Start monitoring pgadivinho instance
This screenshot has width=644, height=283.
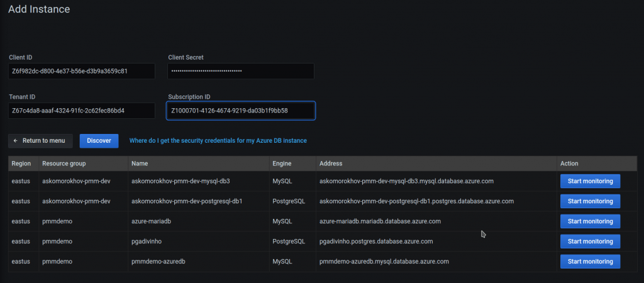tap(590, 241)
